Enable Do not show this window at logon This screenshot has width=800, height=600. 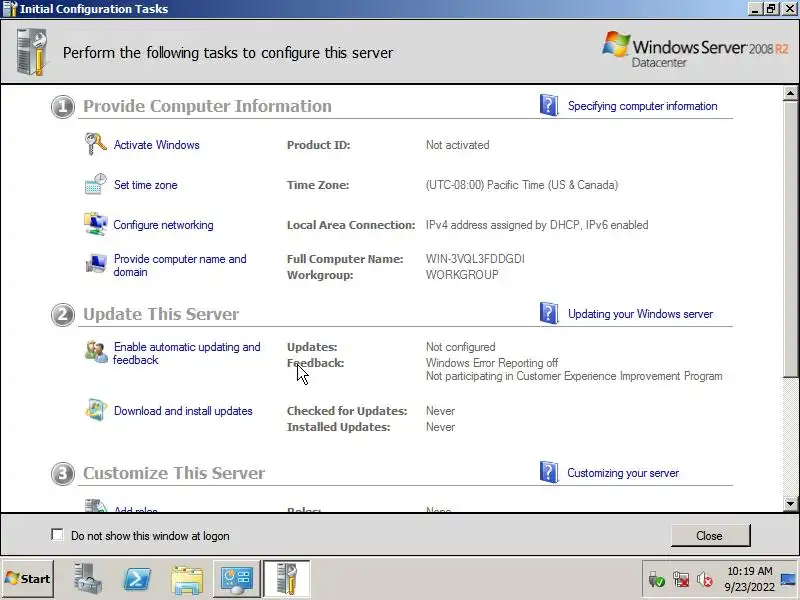57,535
